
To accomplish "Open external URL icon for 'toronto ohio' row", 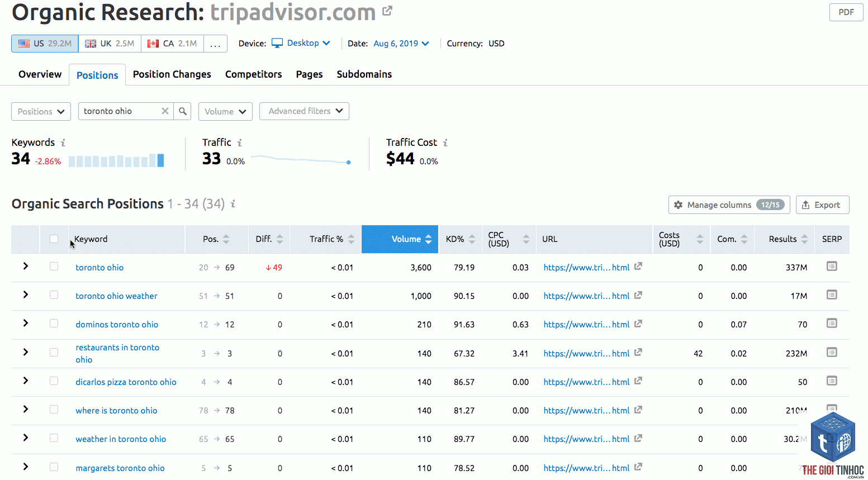I will coord(638,267).
